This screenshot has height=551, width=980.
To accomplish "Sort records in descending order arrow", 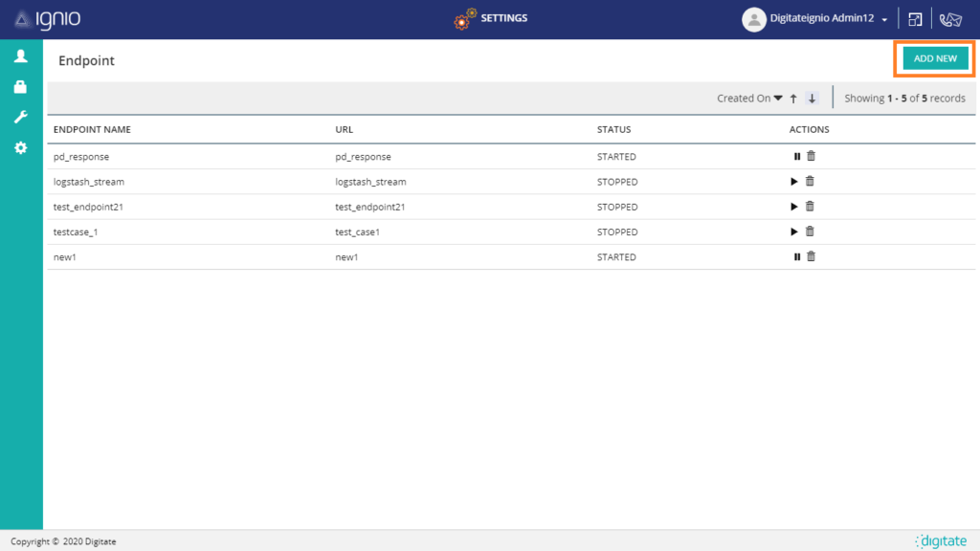I will 812,99.
